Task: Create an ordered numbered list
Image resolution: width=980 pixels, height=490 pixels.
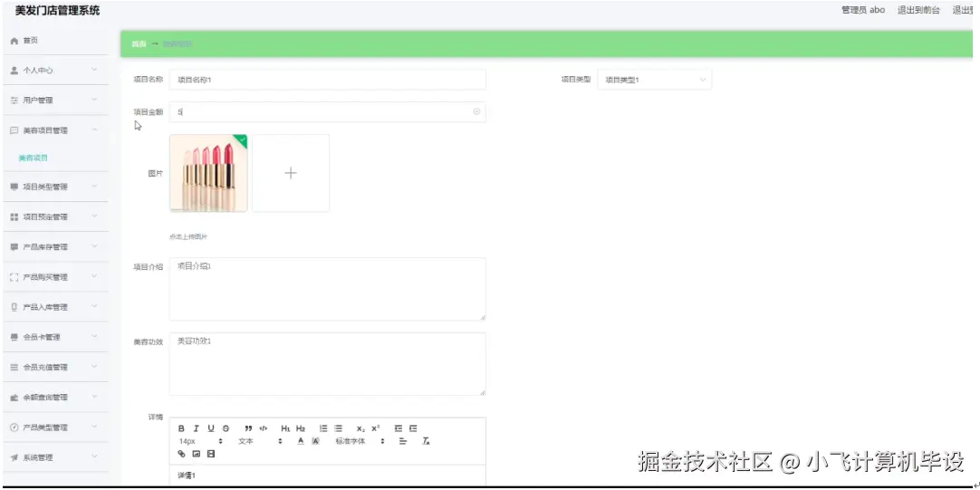Action: [323, 428]
